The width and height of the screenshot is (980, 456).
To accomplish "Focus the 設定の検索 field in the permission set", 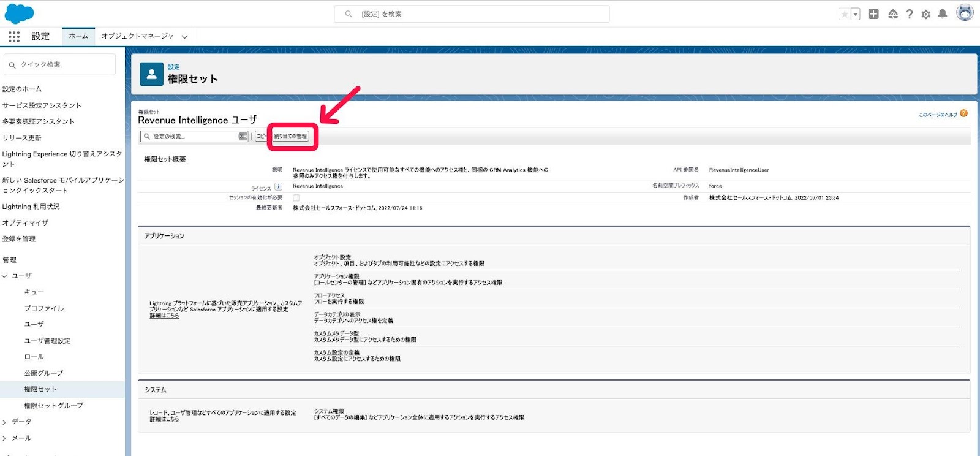I will [194, 137].
